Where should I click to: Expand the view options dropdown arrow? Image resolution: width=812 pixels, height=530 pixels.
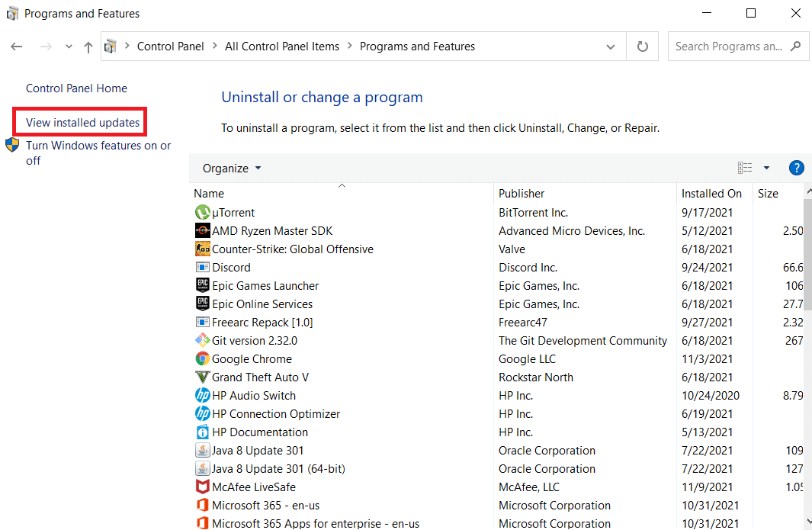coord(766,168)
